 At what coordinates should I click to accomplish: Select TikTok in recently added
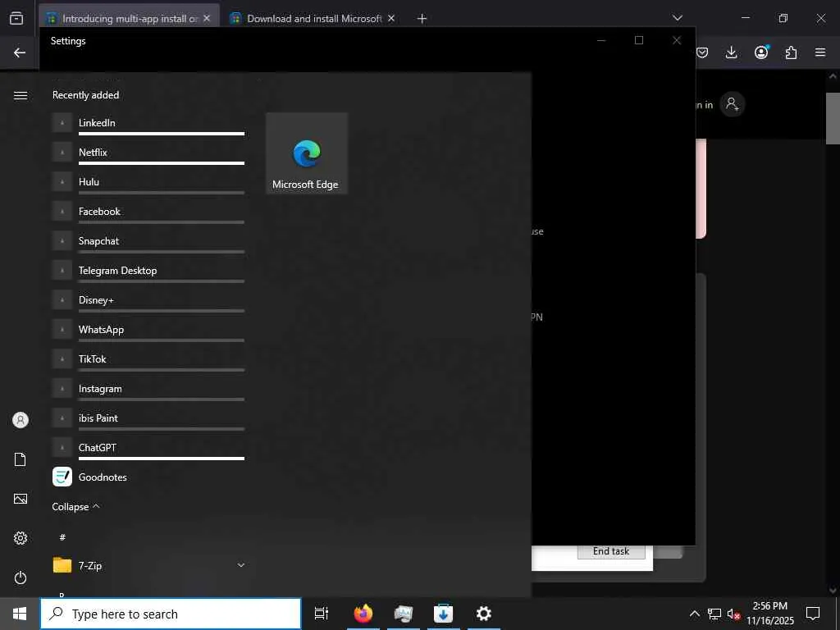148,358
